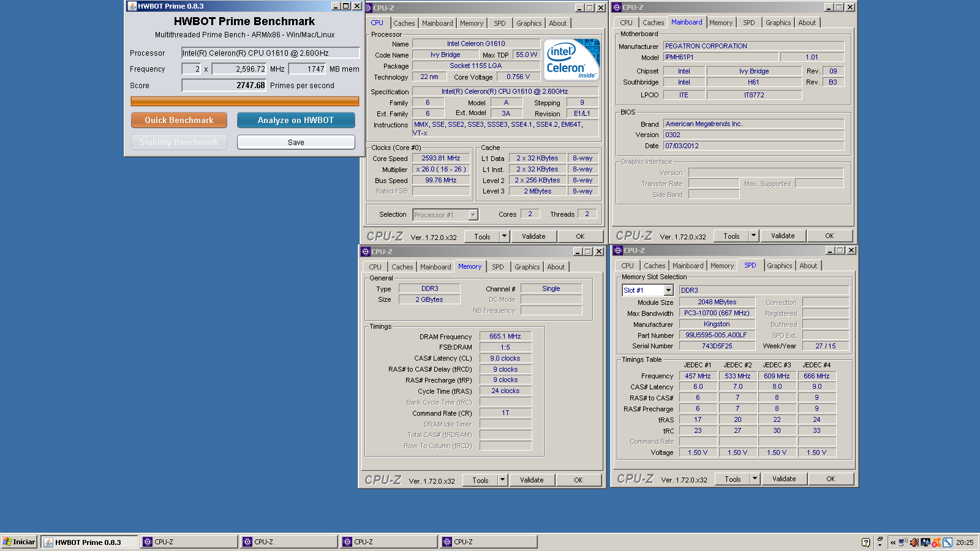
Task: Select Memory tab in CPU window
Action: pyautogui.click(x=472, y=23)
